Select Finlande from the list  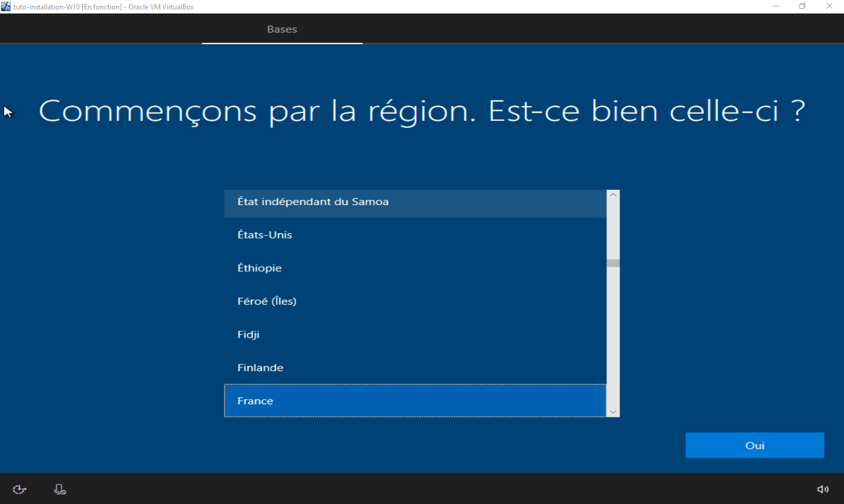[415, 368]
